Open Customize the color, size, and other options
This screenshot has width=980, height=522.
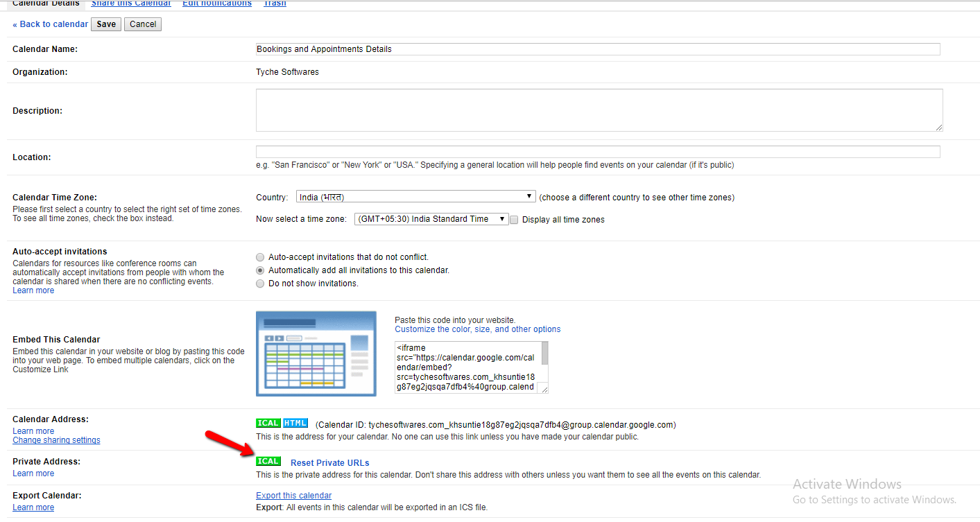(x=477, y=329)
